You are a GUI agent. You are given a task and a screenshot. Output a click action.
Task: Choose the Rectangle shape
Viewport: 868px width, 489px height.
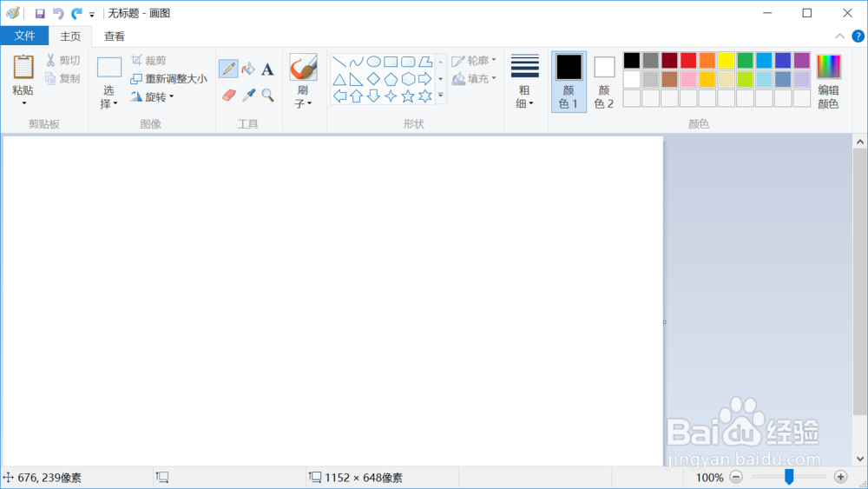coord(391,62)
